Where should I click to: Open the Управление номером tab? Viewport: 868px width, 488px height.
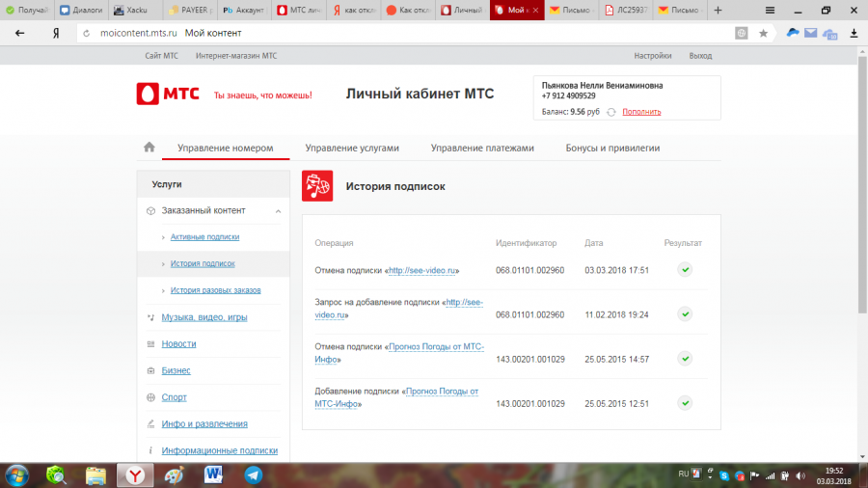pyautogui.click(x=226, y=148)
